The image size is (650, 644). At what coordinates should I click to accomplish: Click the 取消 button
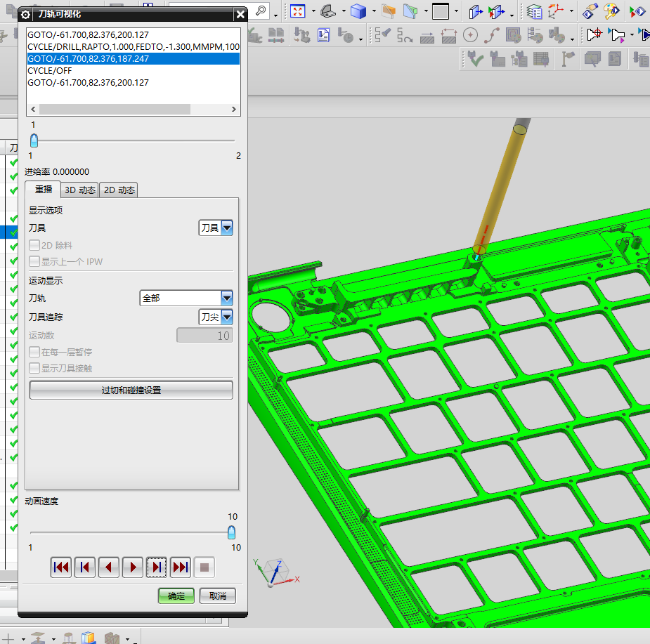click(218, 596)
